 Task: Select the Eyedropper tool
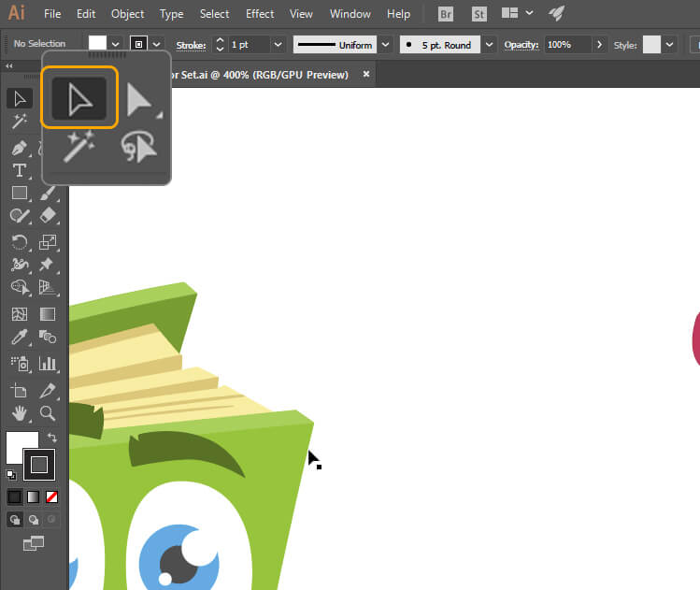[20, 337]
